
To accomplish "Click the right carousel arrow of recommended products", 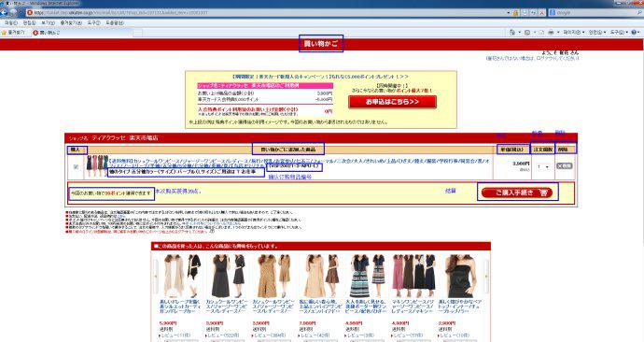I will pyautogui.click(x=486, y=277).
